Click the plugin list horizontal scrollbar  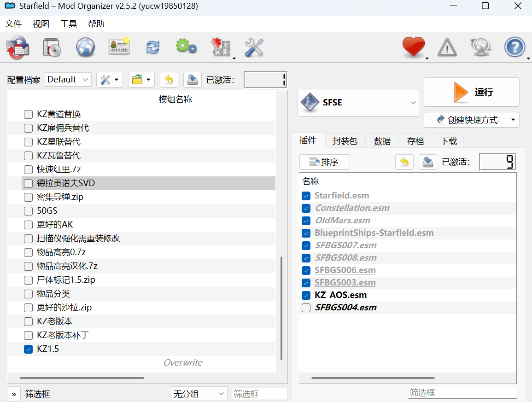(x=373, y=378)
